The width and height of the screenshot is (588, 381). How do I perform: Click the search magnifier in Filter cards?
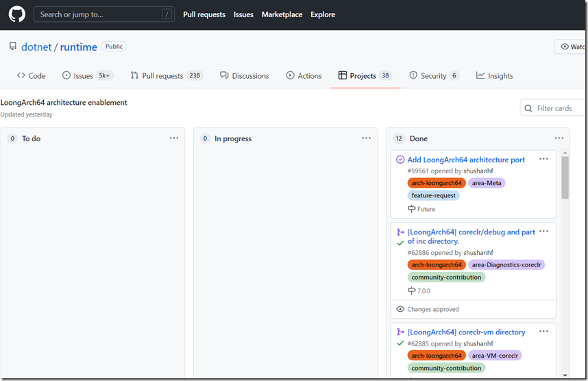point(528,108)
